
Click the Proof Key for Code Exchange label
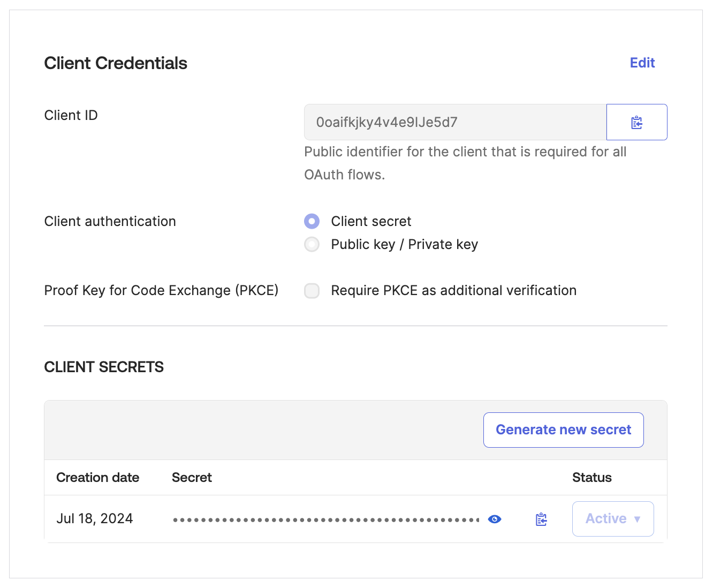(161, 290)
